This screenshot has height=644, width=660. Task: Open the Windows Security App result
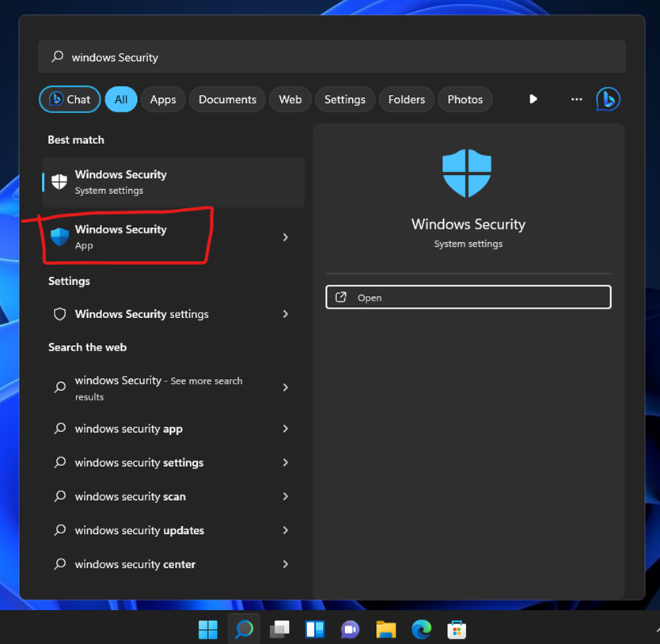click(173, 237)
